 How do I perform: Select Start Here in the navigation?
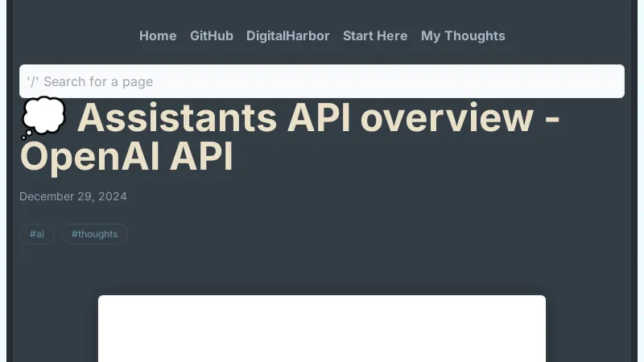click(x=375, y=35)
